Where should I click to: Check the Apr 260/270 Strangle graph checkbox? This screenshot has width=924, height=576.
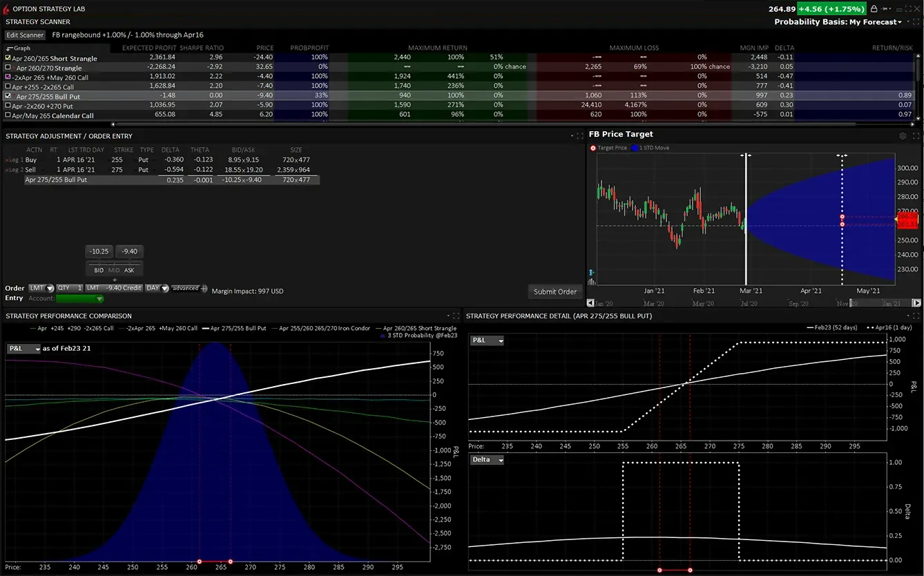8,68
